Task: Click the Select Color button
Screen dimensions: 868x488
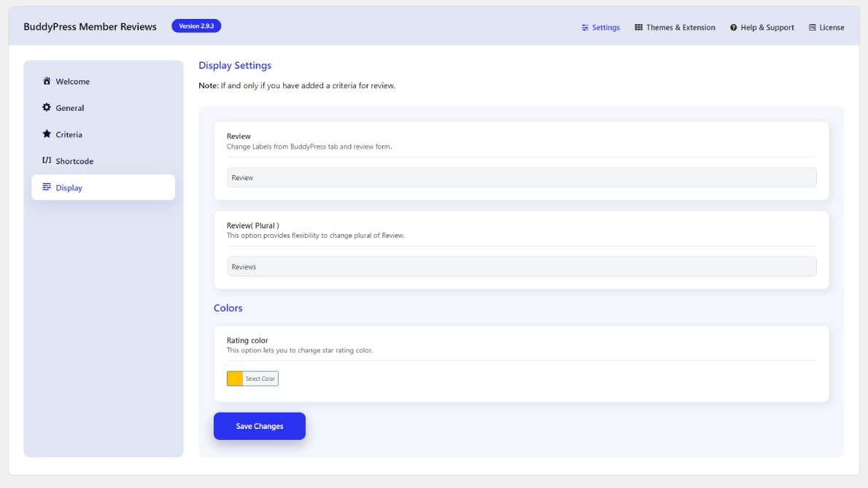Action: click(260, 379)
